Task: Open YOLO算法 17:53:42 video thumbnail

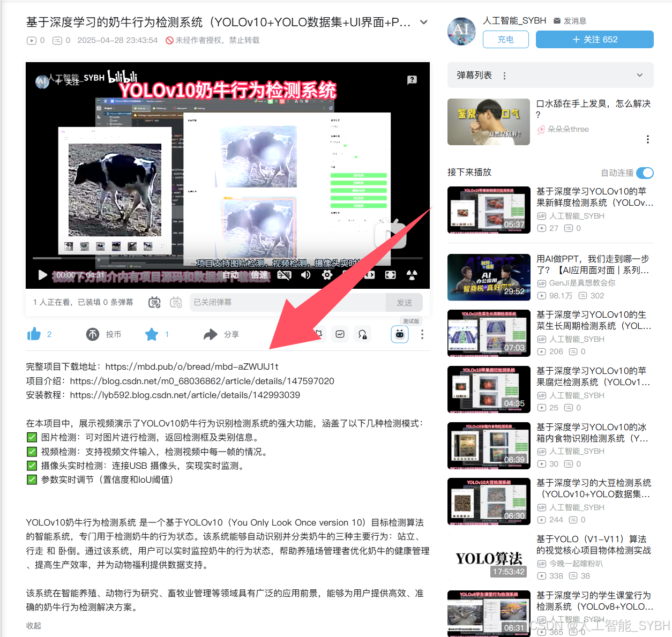Action: (489, 558)
